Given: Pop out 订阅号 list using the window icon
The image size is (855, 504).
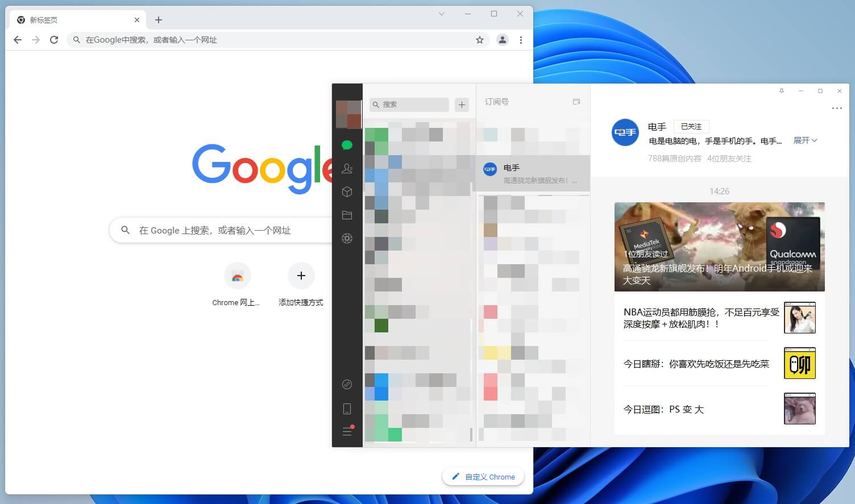Looking at the screenshot, I should pos(576,102).
